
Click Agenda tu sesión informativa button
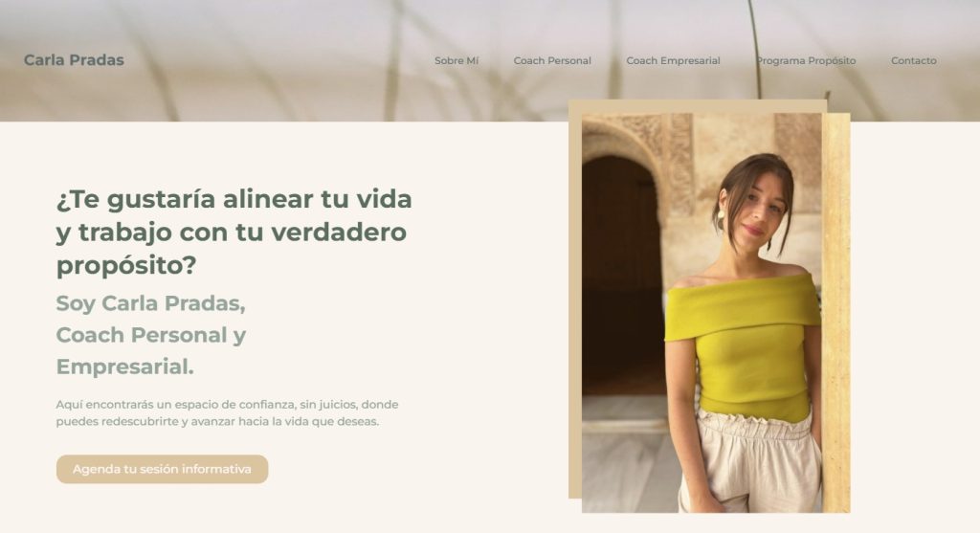pyautogui.click(x=162, y=469)
